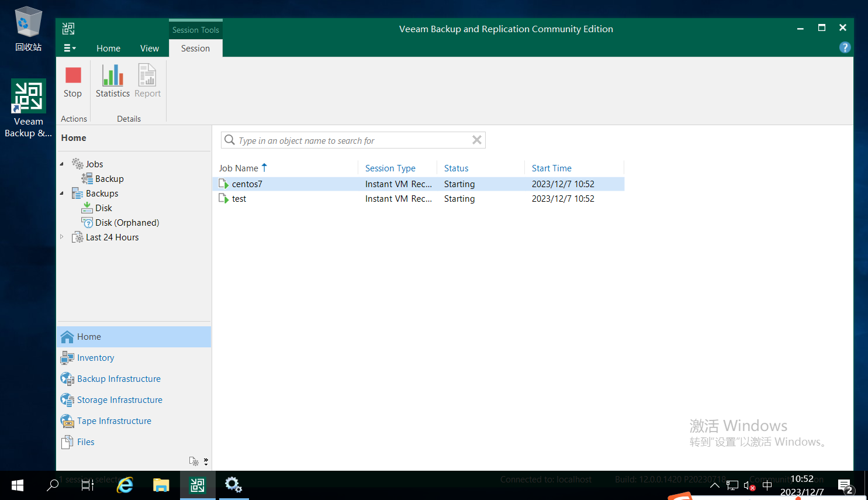Open the Windows Start menu

[18, 485]
